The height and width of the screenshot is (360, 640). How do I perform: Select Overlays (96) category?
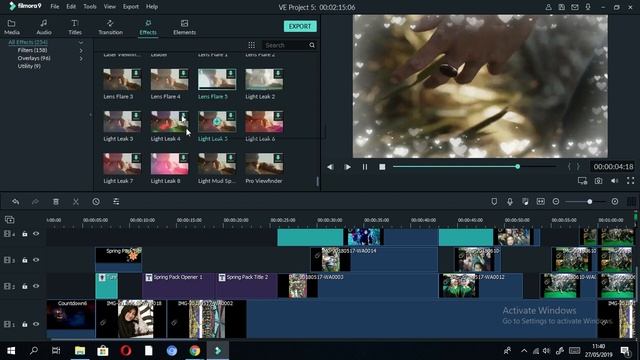pos(34,58)
